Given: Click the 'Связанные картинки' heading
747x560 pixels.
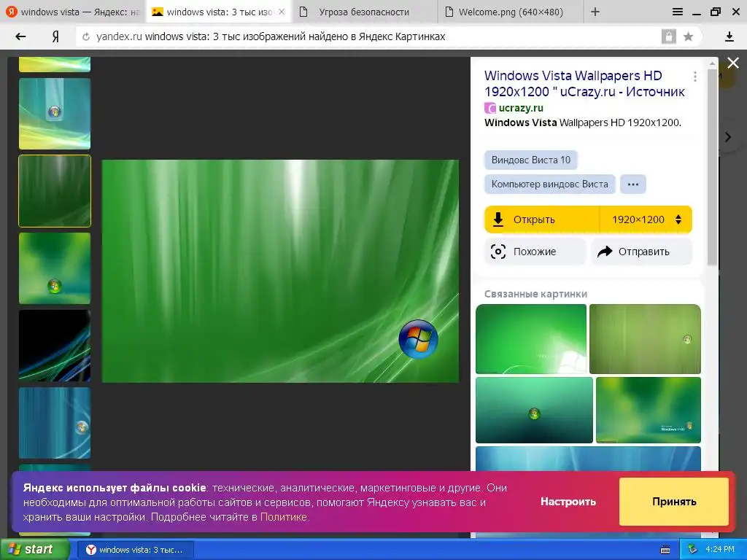Looking at the screenshot, I should pos(535,294).
